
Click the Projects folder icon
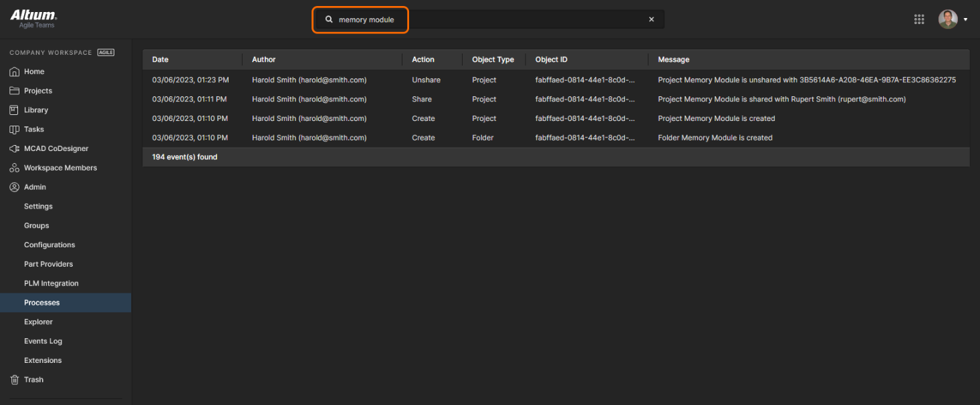pos(14,91)
